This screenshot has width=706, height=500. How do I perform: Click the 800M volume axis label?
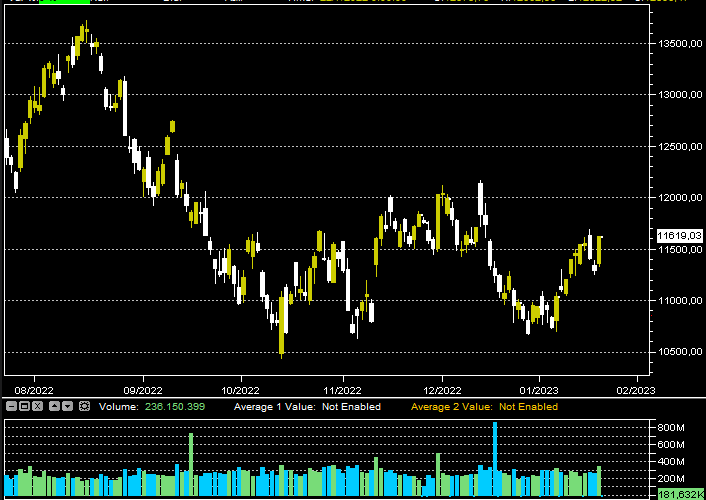671,427
